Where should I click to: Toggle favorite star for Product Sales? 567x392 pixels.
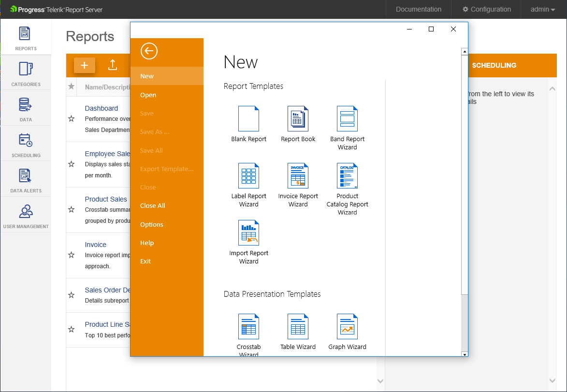point(72,209)
